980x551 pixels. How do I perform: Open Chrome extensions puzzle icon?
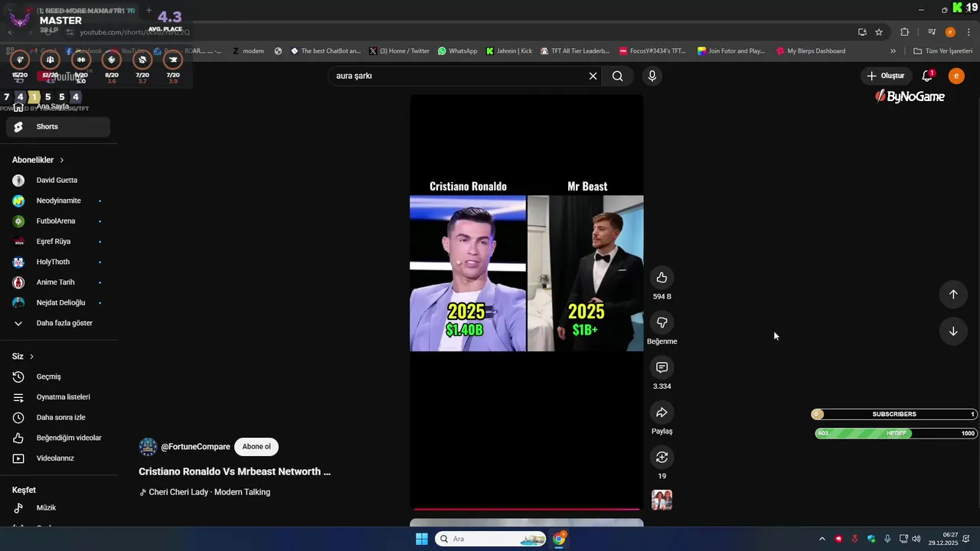tap(904, 32)
